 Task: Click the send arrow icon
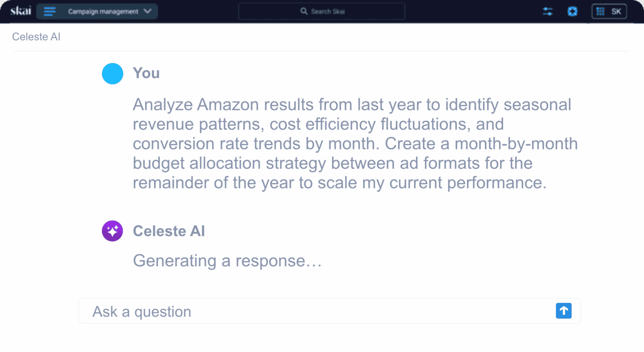click(x=563, y=311)
